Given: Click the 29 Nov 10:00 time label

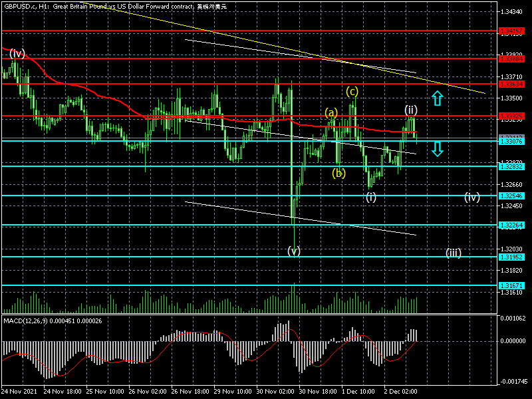Looking at the screenshot, I should pyautogui.click(x=233, y=392).
